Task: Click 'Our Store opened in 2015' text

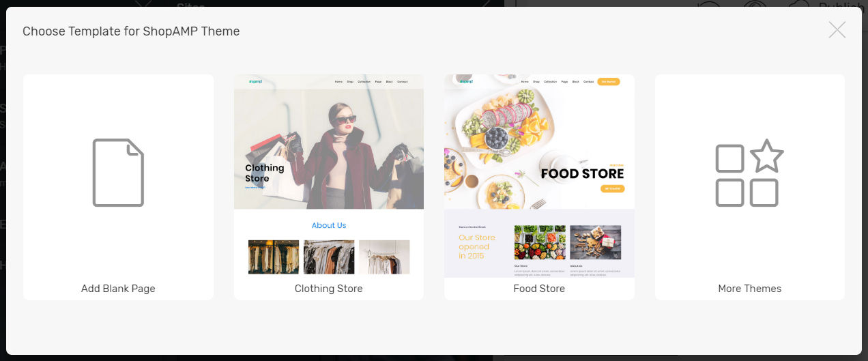Action: coord(476,246)
